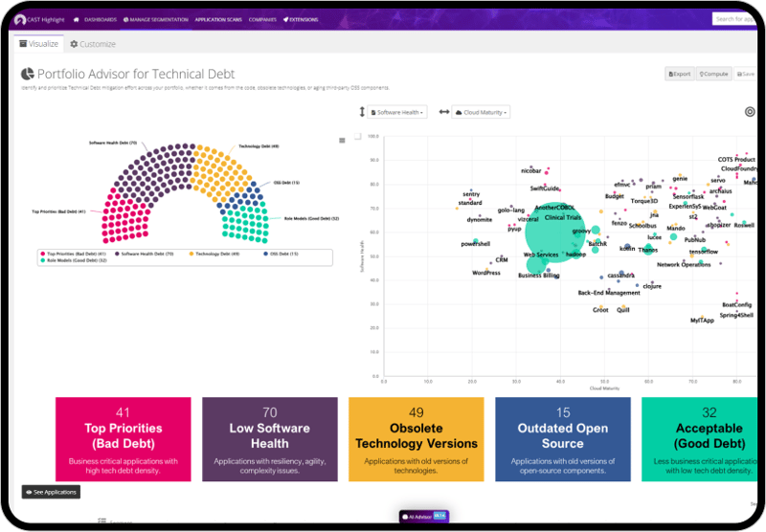Expand the Cloud Maturity axis dropdown
The image size is (766, 532).
click(x=481, y=112)
